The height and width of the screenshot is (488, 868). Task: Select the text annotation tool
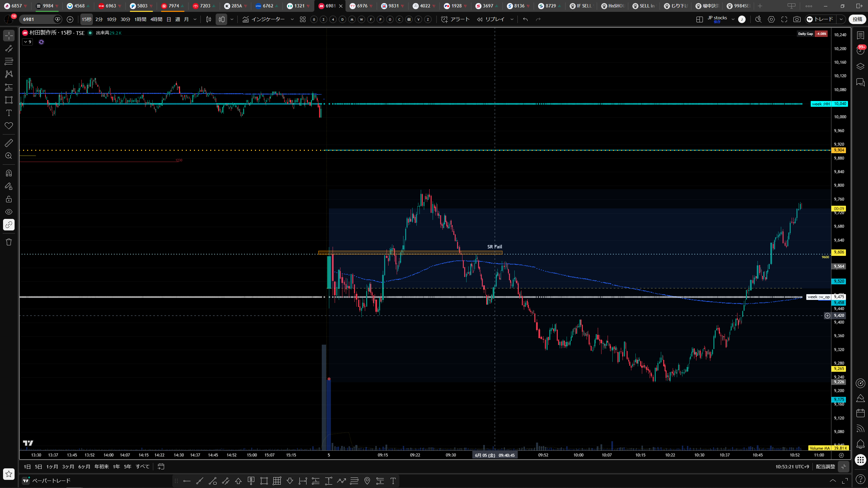click(9, 113)
